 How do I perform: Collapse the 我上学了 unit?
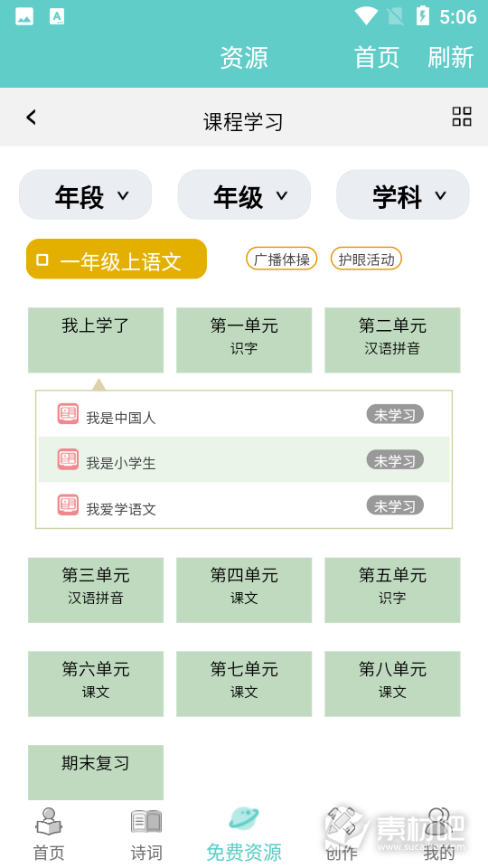click(96, 340)
